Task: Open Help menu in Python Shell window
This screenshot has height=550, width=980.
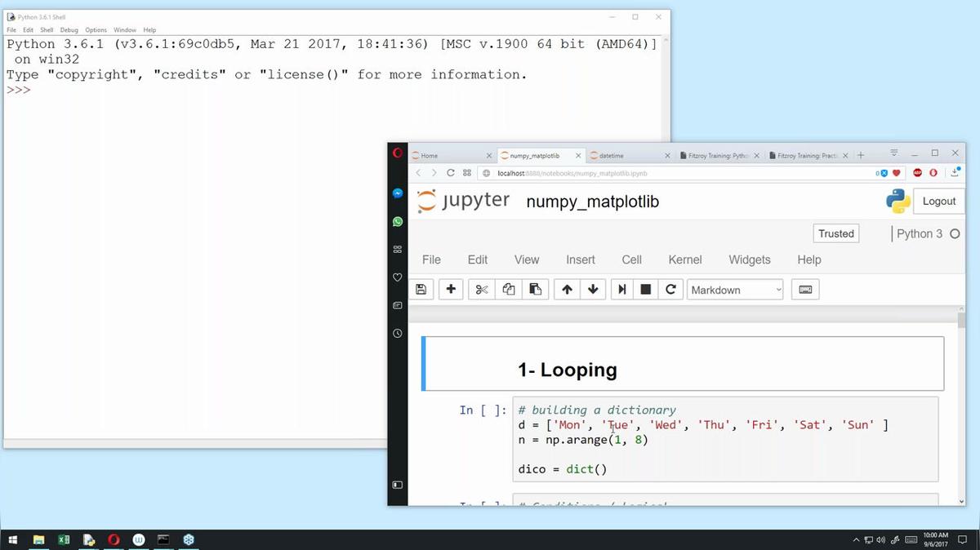Action: (x=149, y=29)
